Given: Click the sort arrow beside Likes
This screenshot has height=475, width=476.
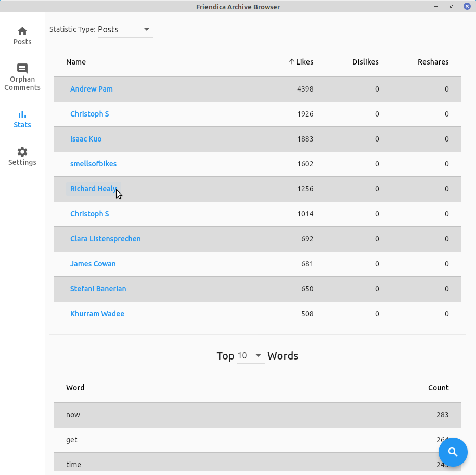Looking at the screenshot, I should tap(292, 62).
